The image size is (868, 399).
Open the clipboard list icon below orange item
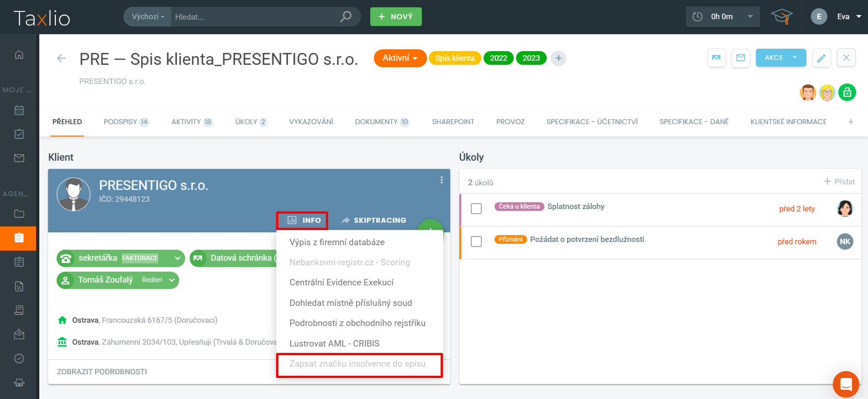click(x=19, y=262)
